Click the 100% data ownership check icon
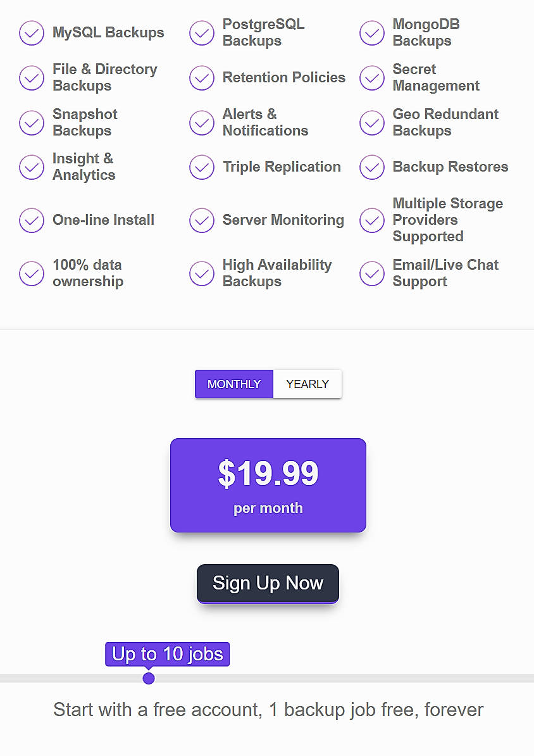This screenshot has height=756, width=534. [32, 273]
